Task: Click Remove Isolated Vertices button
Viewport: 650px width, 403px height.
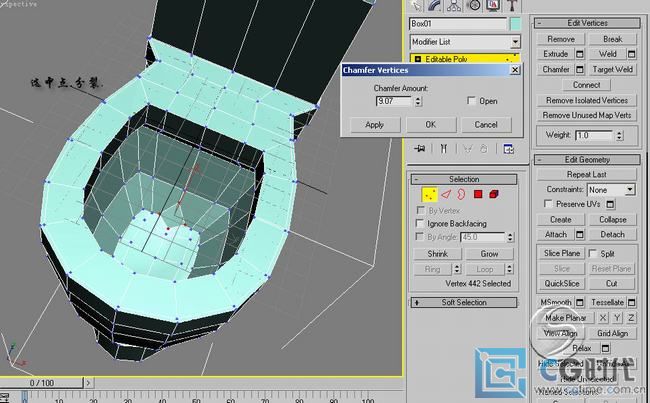Action: pos(587,100)
